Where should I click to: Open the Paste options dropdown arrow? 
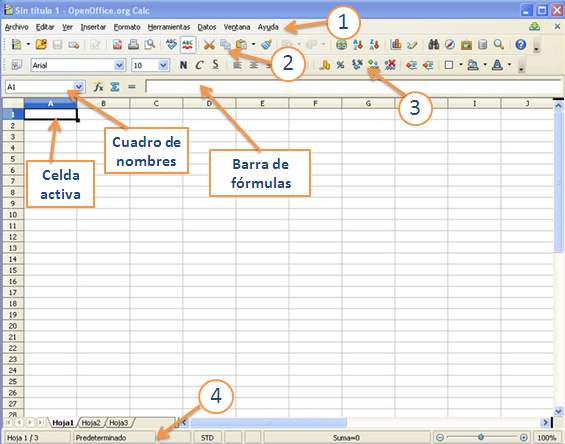(x=253, y=45)
